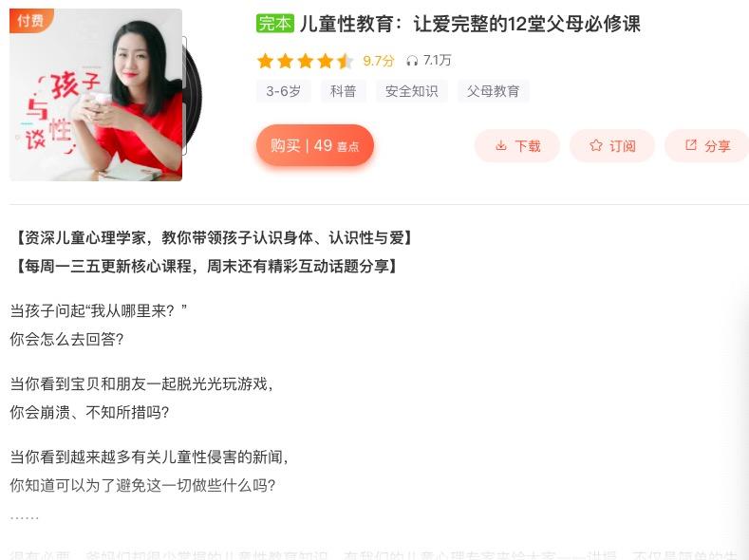The width and height of the screenshot is (749, 560).
Task: Click the course title 儿童性教育
Action: click(x=346, y=24)
